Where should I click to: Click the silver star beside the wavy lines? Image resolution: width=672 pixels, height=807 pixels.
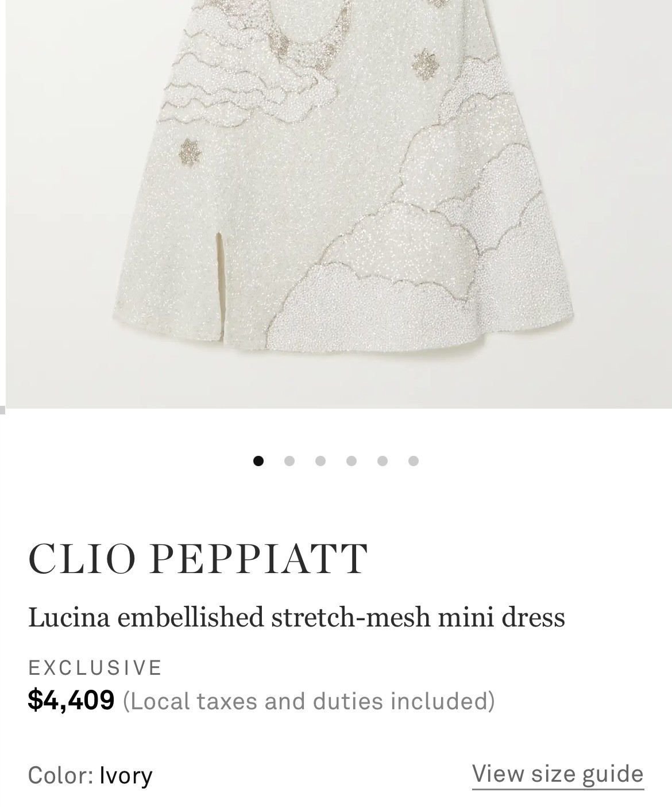(187, 151)
